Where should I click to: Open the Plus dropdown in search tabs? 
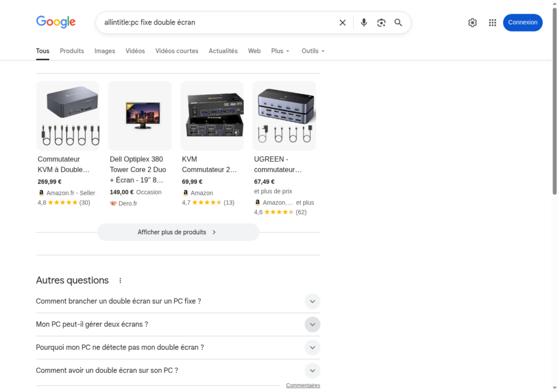point(280,51)
